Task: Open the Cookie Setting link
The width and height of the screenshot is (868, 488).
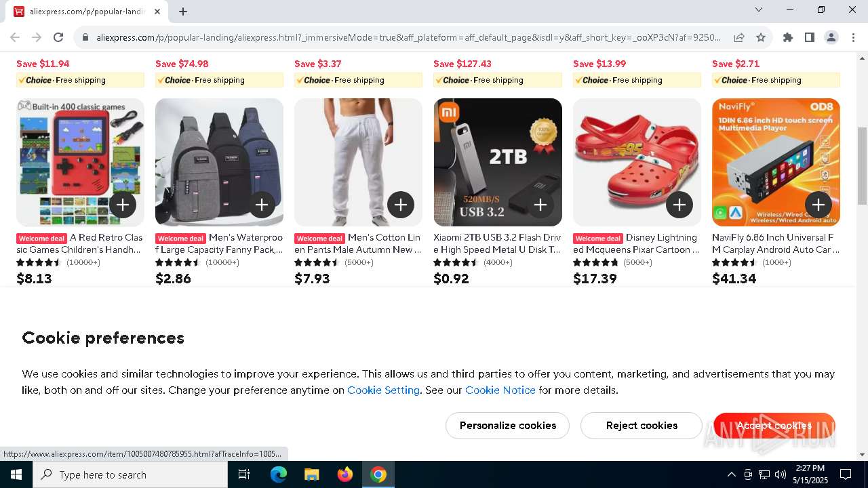Action: tap(383, 390)
